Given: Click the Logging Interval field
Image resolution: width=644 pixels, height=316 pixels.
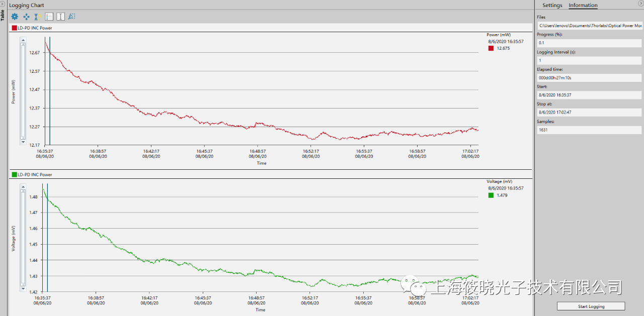Looking at the screenshot, I should pyautogui.click(x=589, y=60).
